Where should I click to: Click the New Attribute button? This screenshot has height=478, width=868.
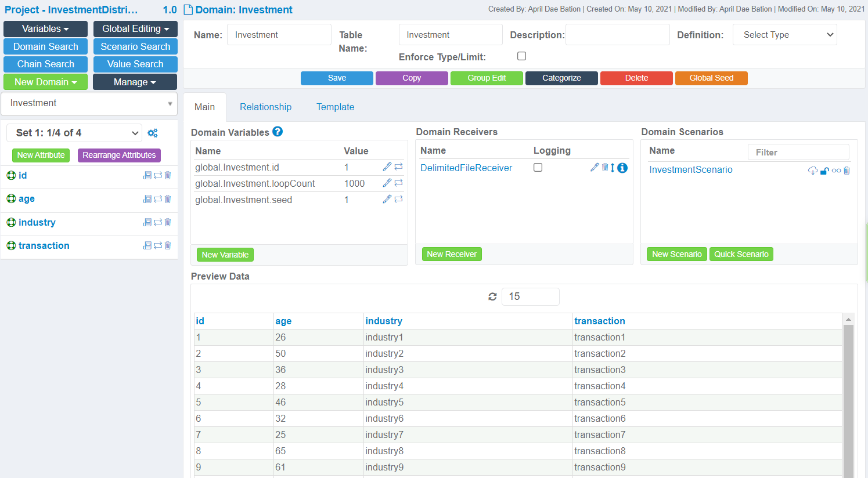point(41,155)
